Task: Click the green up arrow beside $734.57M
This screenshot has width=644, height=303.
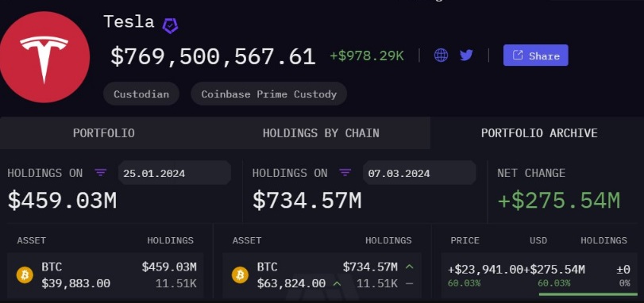Action: click(x=410, y=267)
